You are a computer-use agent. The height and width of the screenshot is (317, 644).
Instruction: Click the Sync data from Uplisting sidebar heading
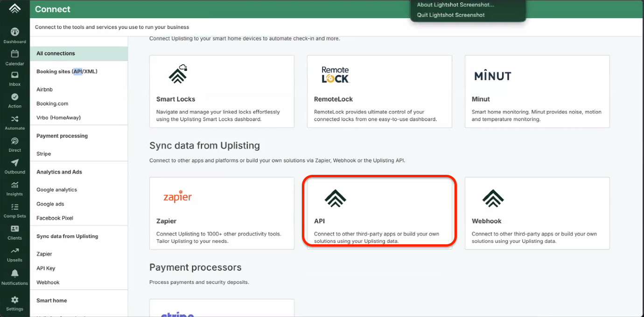click(x=67, y=236)
